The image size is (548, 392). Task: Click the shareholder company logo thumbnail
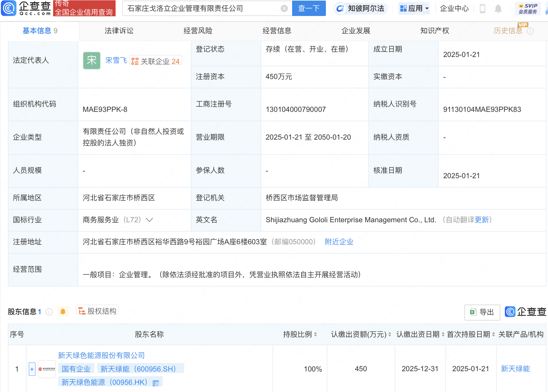[x=47, y=369]
